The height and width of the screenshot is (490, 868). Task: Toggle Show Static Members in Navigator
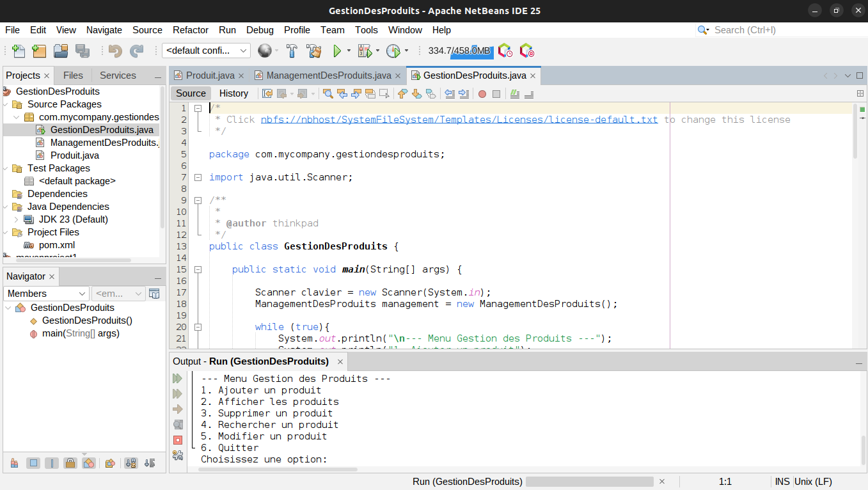point(52,463)
